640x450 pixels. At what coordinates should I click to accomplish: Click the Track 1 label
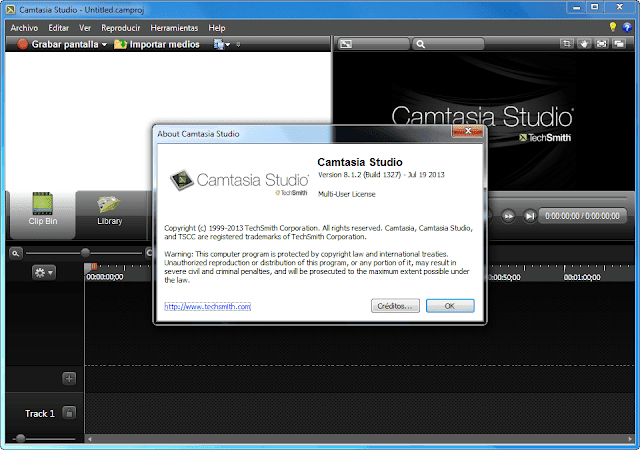point(40,414)
